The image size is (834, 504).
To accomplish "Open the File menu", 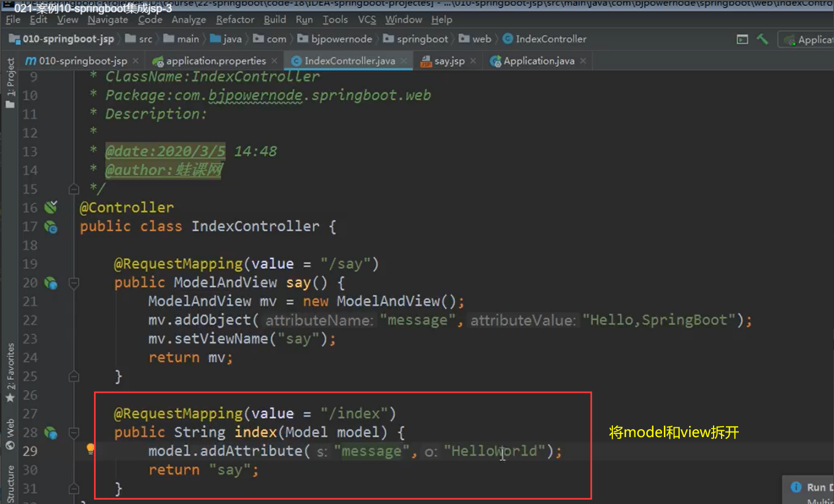I will (x=13, y=20).
